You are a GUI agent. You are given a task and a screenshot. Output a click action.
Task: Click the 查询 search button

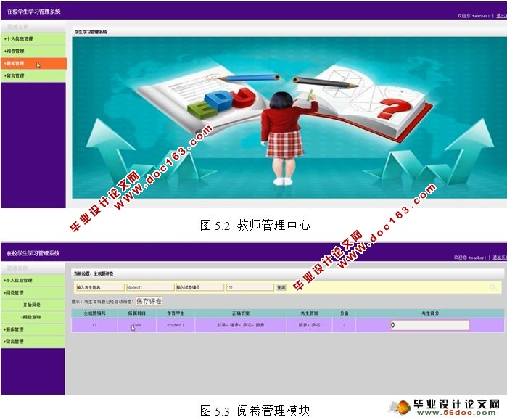281,287
